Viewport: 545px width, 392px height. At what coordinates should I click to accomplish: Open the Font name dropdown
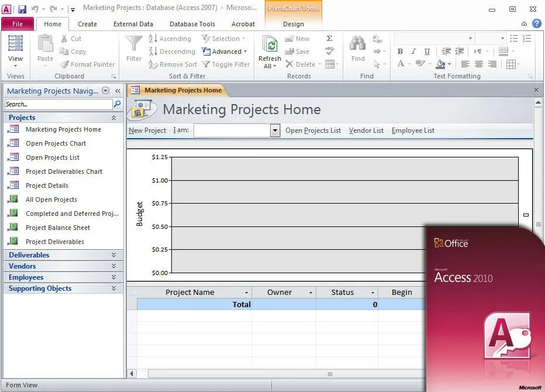pyautogui.click(x=470, y=38)
